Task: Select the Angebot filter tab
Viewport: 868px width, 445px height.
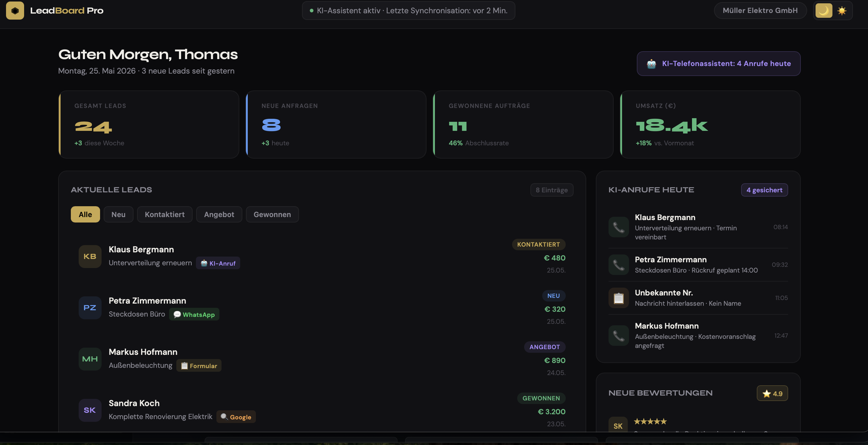Action: click(219, 214)
